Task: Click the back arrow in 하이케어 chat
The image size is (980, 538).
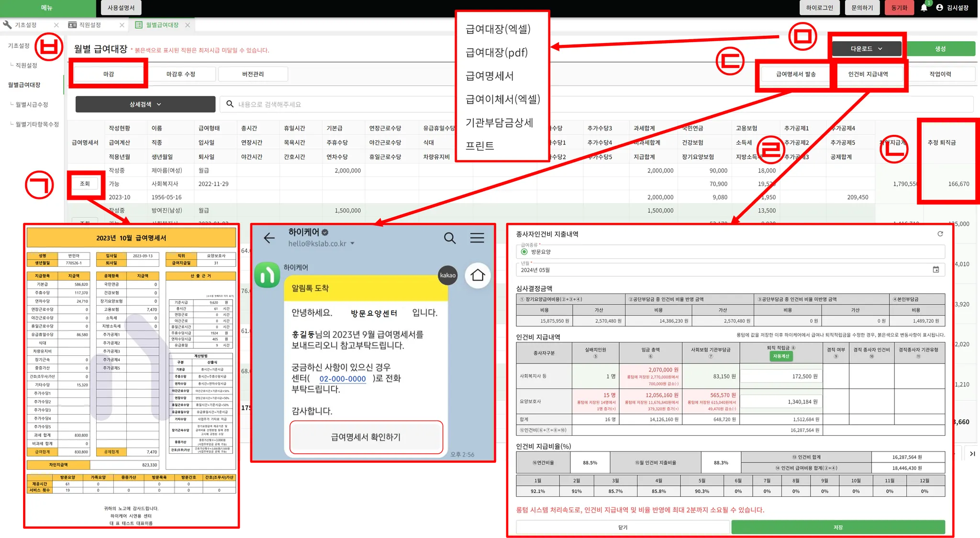Action: tap(269, 238)
